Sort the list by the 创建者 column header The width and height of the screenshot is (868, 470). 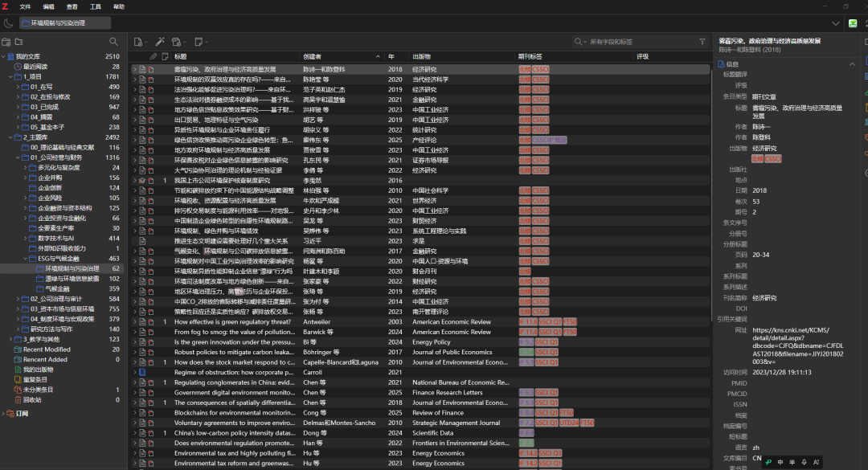click(x=341, y=56)
